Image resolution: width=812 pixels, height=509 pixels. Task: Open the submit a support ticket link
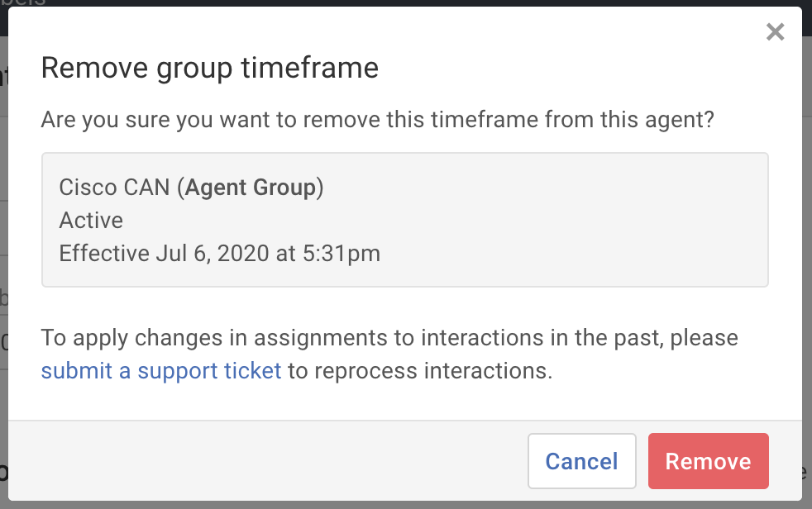click(x=160, y=370)
